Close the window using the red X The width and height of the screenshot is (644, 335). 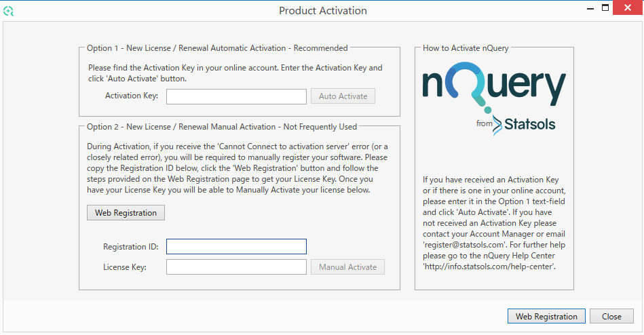pos(628,8)
